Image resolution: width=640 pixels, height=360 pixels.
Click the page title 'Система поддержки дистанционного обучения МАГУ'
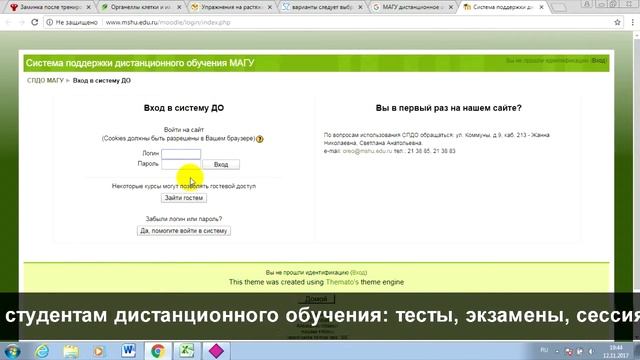(x=140, y=63)
